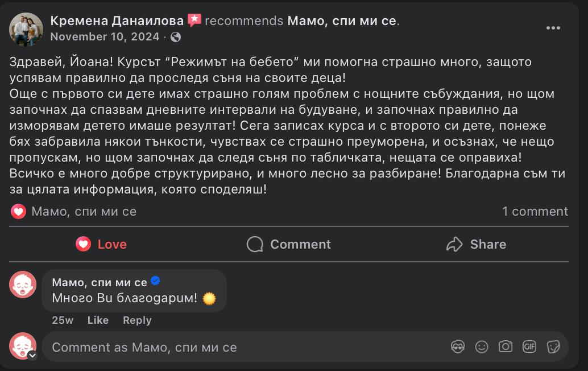The width and height of the screenshot is (588, 371).
Task: Open the recommended page Мамо, спи ми се link
Action: point(342,21)
